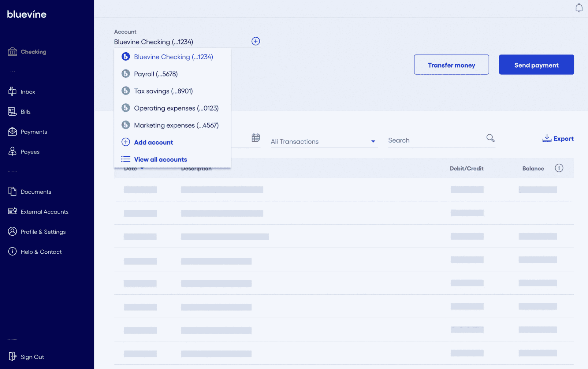Click the balance info icon
The width and height of the screenshot is (588, 369).
(559, 168)
